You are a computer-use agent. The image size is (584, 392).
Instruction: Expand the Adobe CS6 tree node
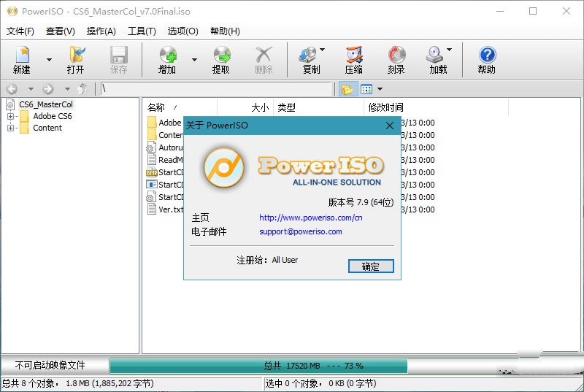11,116
